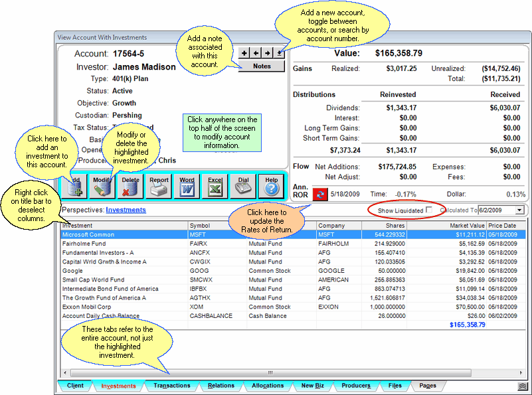The image size is (532, 395).
Task: Click the plus button to add an account
Action: pos(244,52)
